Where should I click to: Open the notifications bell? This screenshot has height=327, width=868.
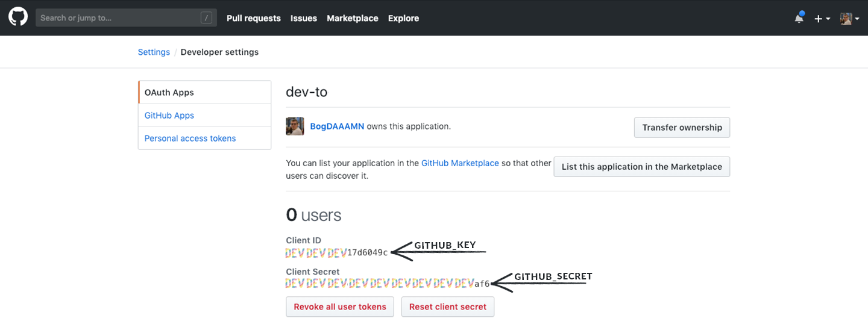pyautogui.click(x=799, y=17)
